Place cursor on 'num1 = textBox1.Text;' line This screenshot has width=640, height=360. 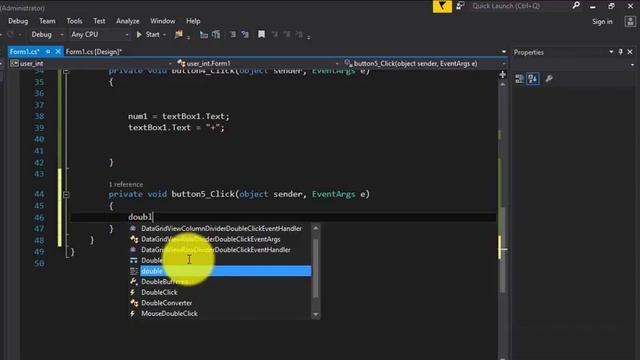pos(179,116)
